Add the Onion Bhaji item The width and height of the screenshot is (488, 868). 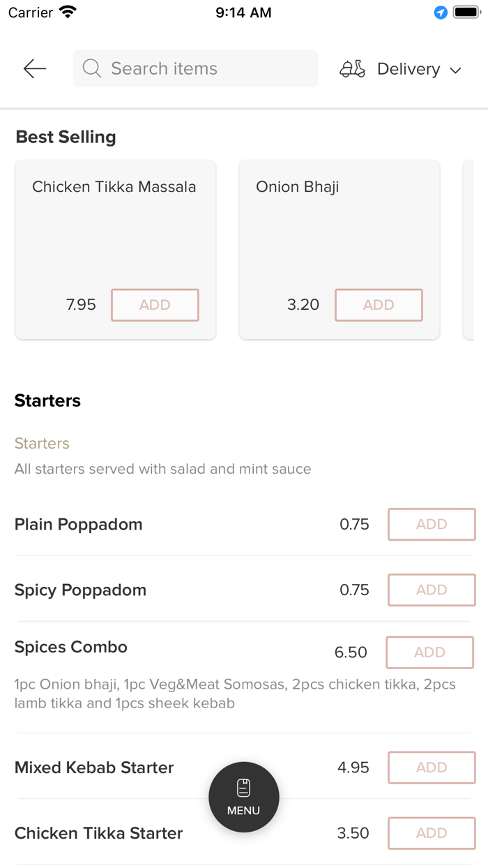click(x=379, y=305)
